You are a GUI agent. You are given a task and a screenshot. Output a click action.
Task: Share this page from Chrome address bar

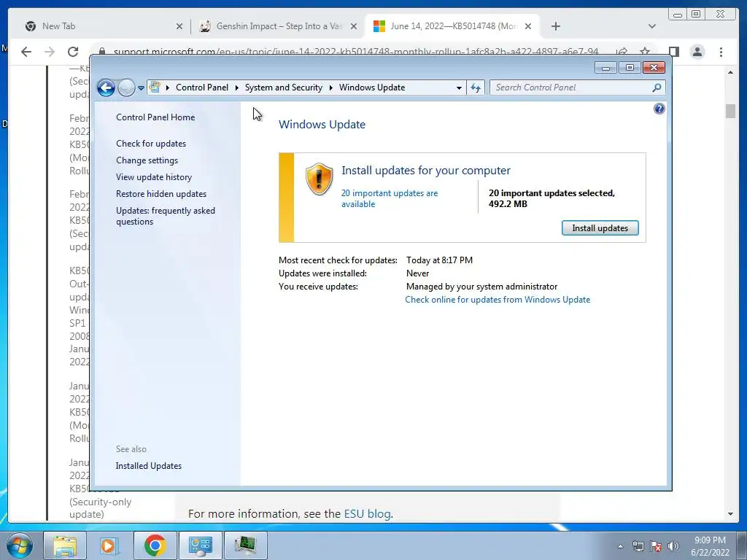pos(622,52)
